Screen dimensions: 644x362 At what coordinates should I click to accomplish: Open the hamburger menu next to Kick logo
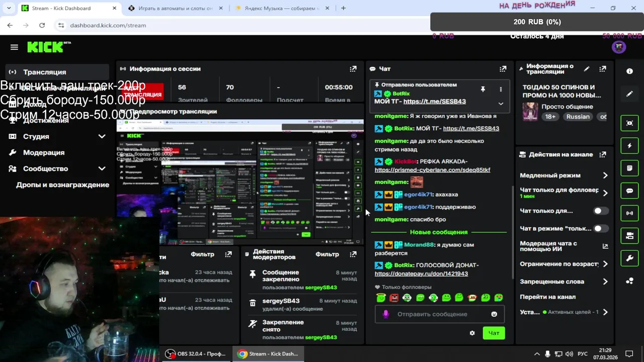click(14, 47)
